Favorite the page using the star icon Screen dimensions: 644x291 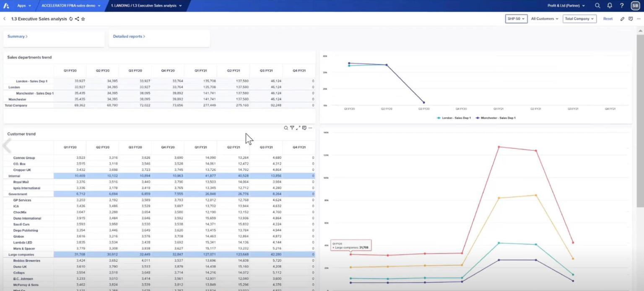click(x=83, y=19)
